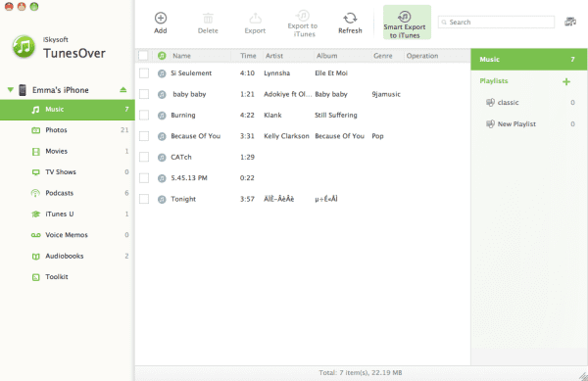Viewport: 588px width, 381px height.
Task: Click the green music note header icon
Action: click(162, 56)
